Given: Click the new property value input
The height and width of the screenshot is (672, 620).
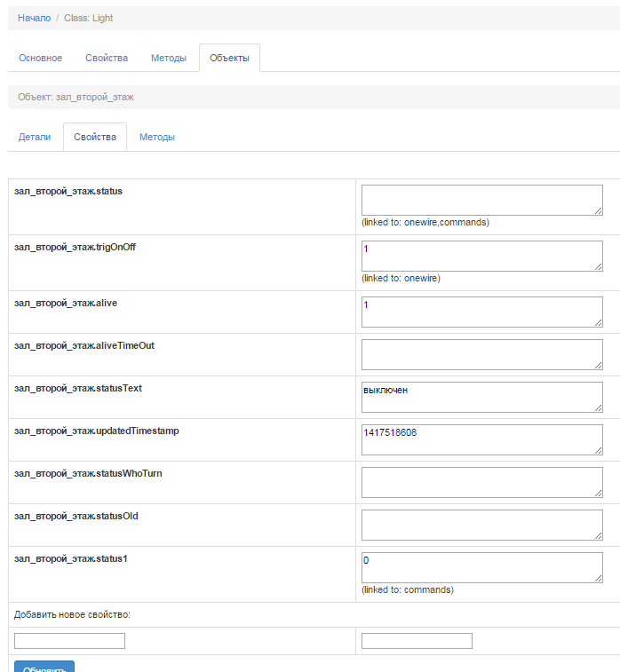Looking at the screenshot, I should point(417,641).
